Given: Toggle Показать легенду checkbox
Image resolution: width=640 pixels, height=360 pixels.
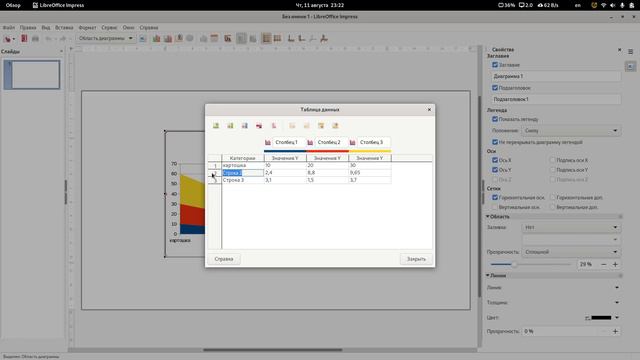Looking at the screenshot, I should (x=495, y=119).
